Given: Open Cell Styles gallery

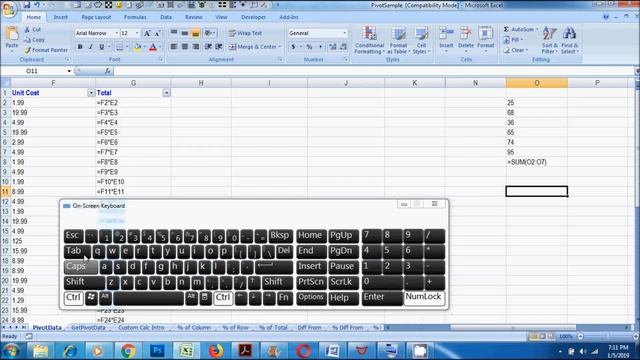Looking at the screenshot, I should [x=421, y=40].
